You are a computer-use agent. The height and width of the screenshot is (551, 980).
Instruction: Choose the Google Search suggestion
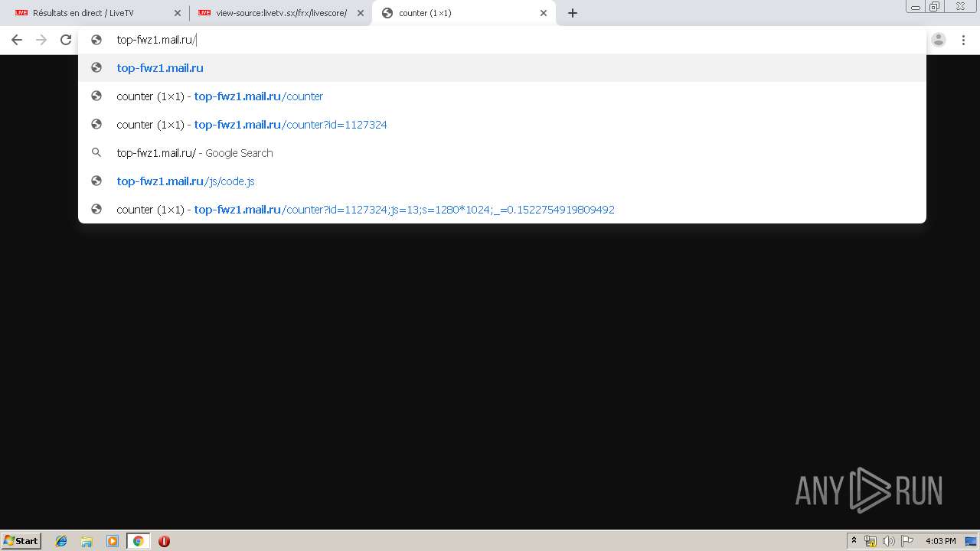click(x=501, y=153)
